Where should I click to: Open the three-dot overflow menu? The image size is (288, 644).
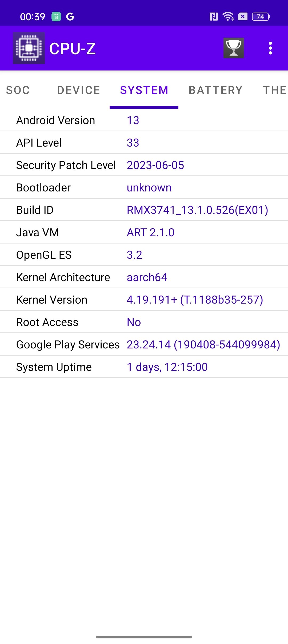pos(270,48)
